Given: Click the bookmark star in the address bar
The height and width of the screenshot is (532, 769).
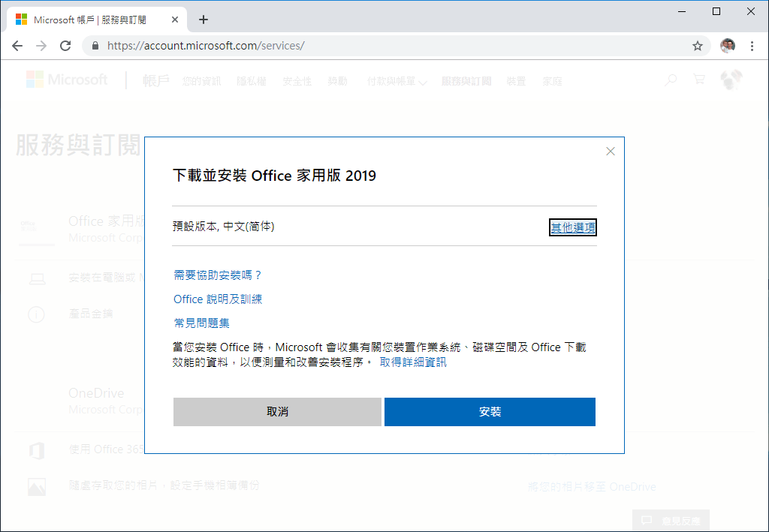Looking at the screenshot, I should 698,45.
